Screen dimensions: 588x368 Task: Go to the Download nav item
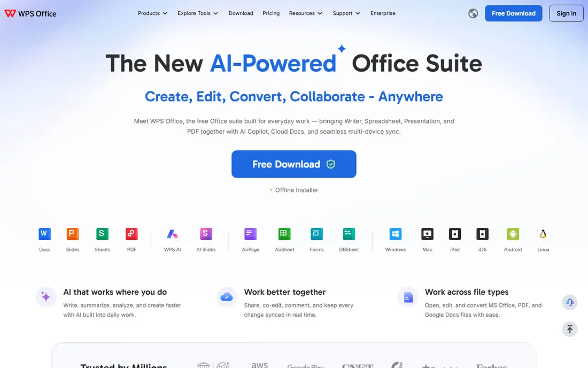point(241,13)
